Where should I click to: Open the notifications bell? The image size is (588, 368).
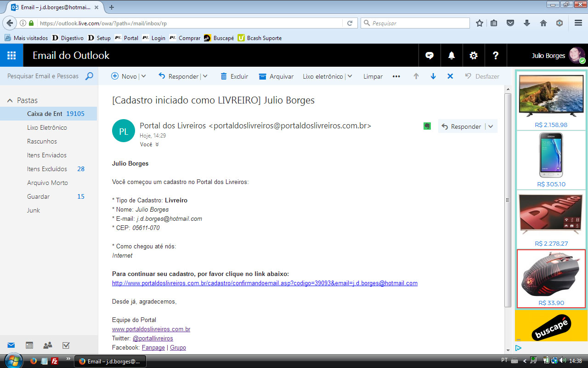point(452,56)
